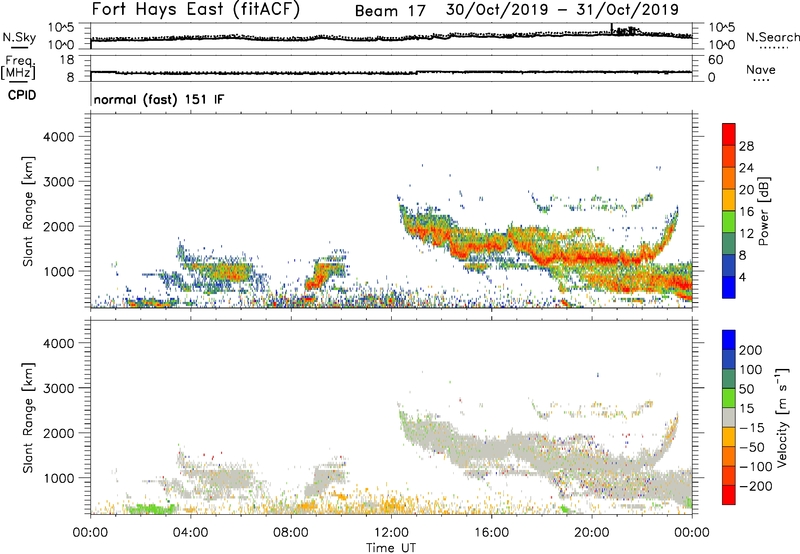Select the "Time UT" axis title
This screenshot has height=554, width=800.
point(391,548)
